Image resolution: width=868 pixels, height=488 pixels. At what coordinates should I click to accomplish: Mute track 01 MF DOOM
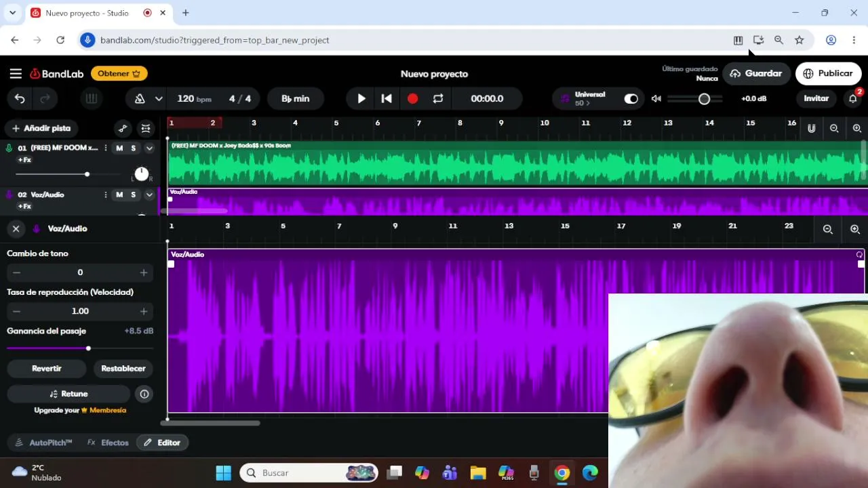point(119,148)
